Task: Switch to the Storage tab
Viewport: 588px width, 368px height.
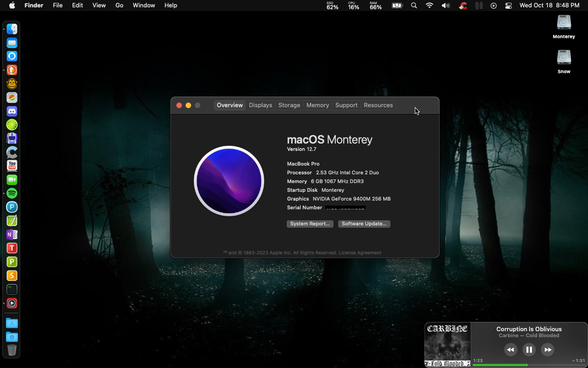Action: pyautogui.click(x=289, y=105)
